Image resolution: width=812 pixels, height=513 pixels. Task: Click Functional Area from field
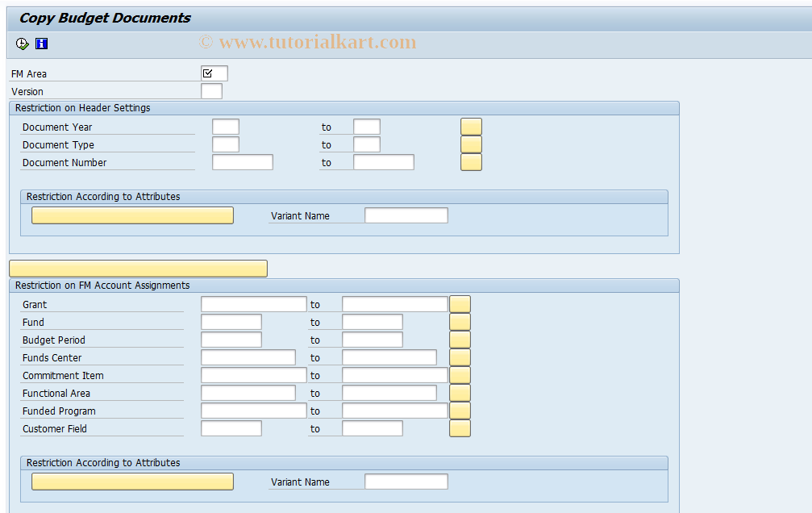248,393
